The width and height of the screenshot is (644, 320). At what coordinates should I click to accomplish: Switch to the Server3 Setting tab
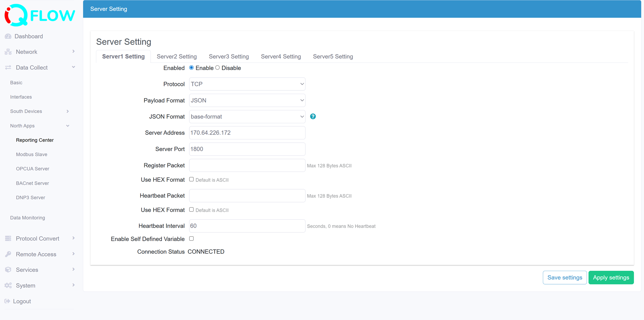[x=229, y=56]
